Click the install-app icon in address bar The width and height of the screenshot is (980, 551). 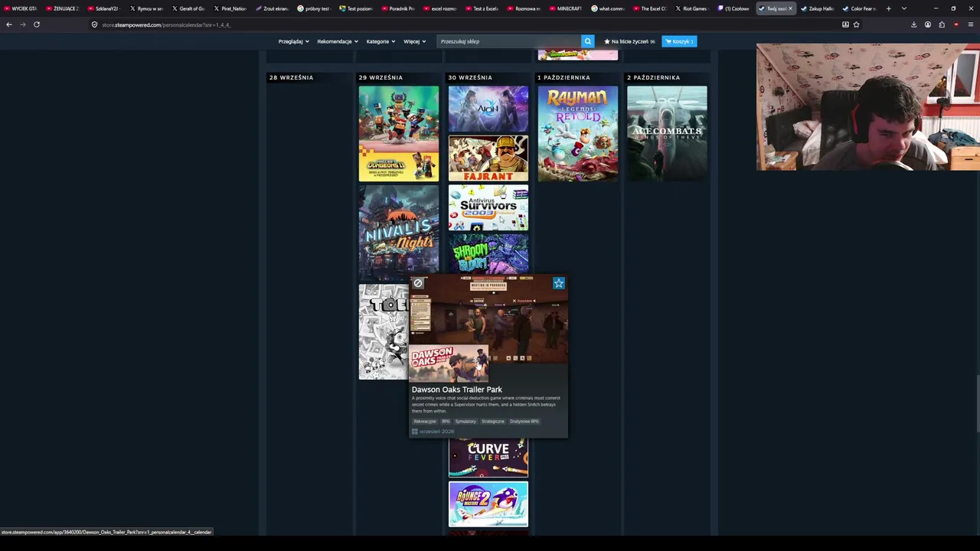point(845,24)
